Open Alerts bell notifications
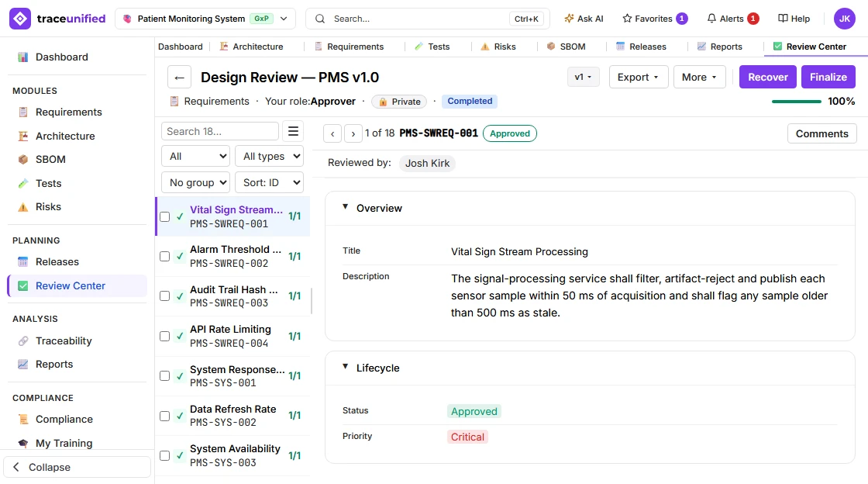Screen dimensions: 868x484 pyautogui.click(x=732, y=19)
